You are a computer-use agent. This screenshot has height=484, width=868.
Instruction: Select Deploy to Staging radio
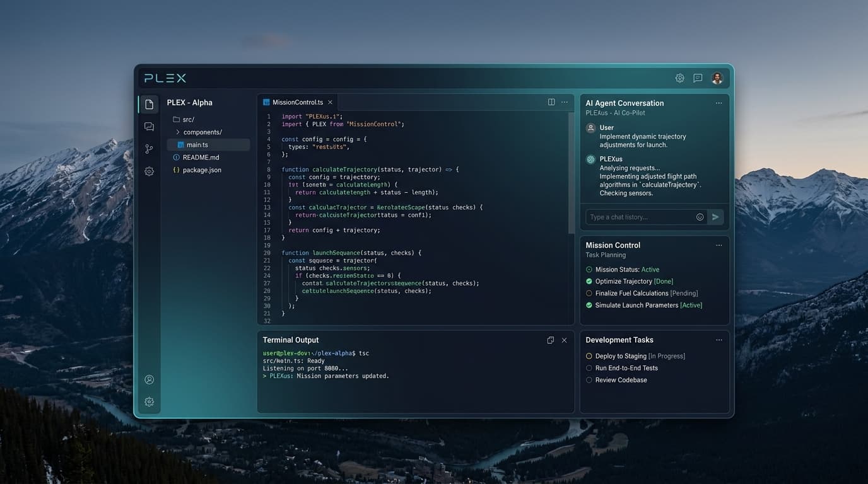pos(589,356)
